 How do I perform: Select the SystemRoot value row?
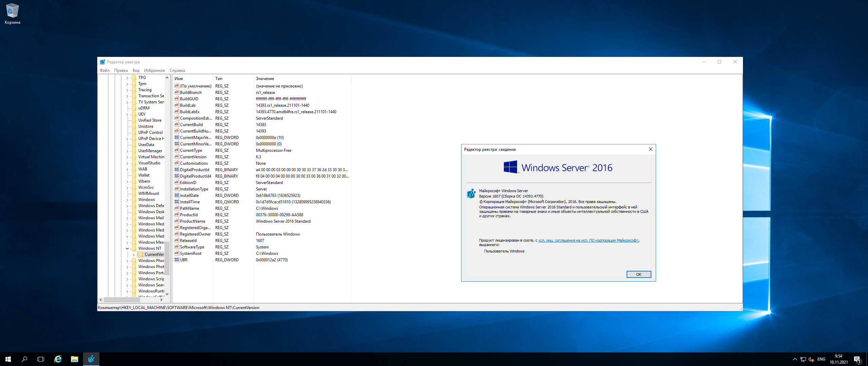[262, 253]
